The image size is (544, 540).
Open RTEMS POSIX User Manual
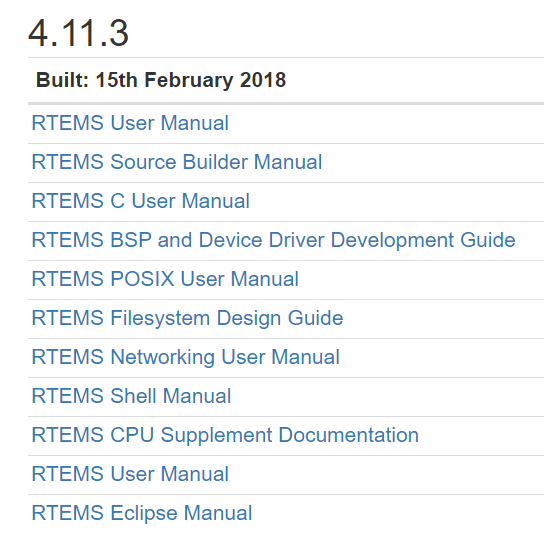(x=165, y=279)
